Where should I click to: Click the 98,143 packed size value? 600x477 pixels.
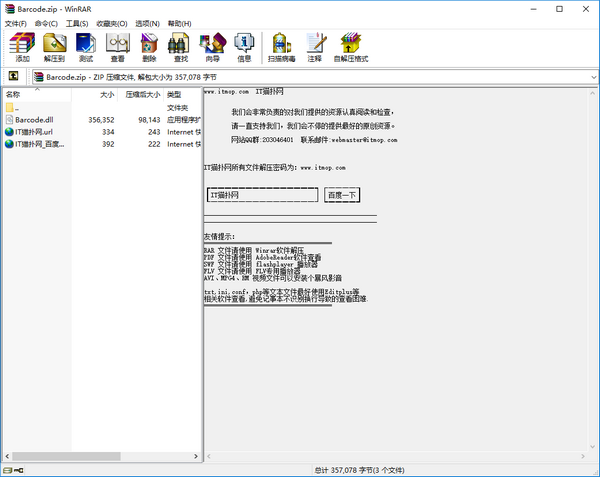pos(149,120)
